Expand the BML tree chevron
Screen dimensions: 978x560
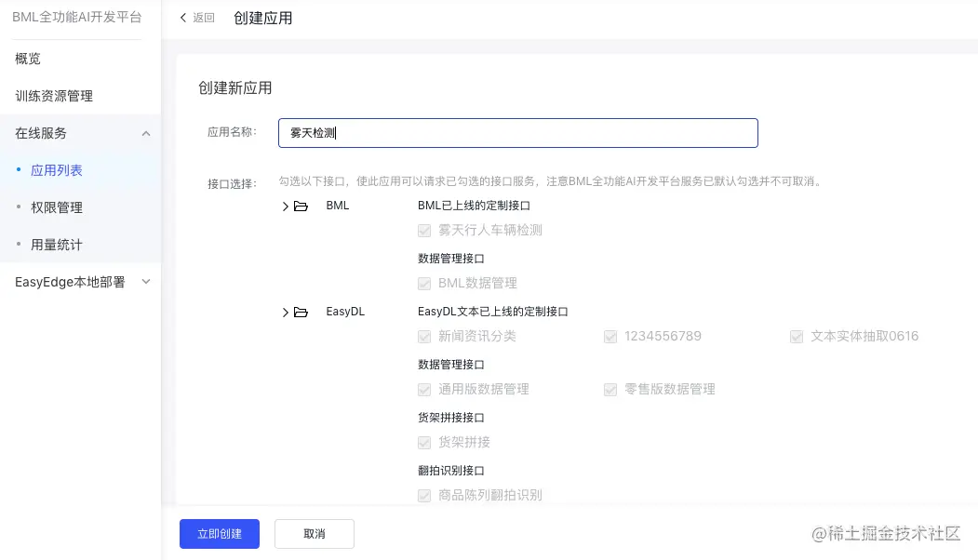(285, 207)
